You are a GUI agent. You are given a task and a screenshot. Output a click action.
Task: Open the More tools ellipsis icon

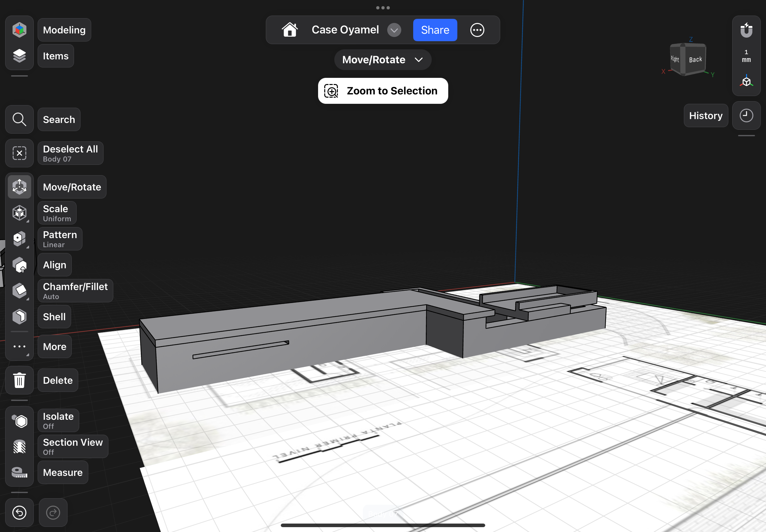(x=19, y=346)
